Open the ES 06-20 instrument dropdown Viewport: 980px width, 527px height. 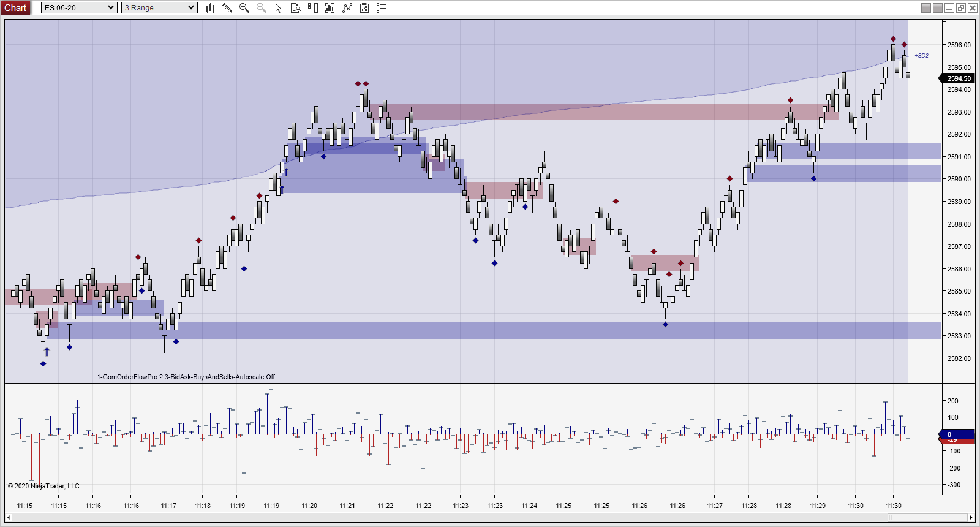click(x=79, y=8)
